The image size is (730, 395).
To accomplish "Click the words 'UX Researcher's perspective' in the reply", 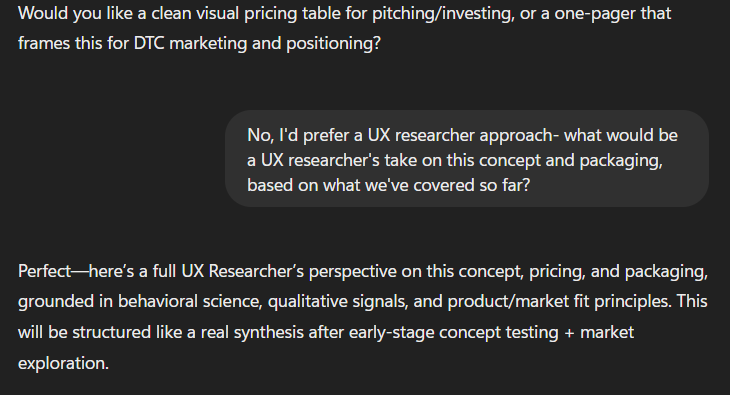I will (289, 271).
